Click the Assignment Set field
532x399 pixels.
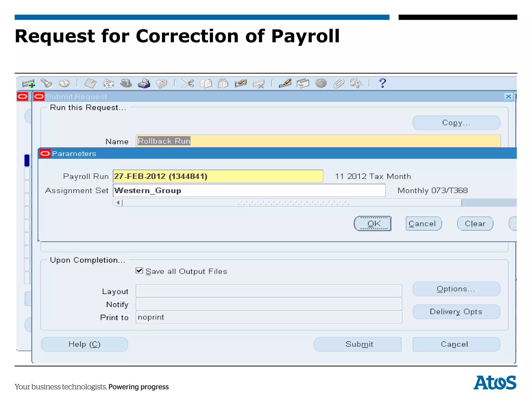point(249,190)
